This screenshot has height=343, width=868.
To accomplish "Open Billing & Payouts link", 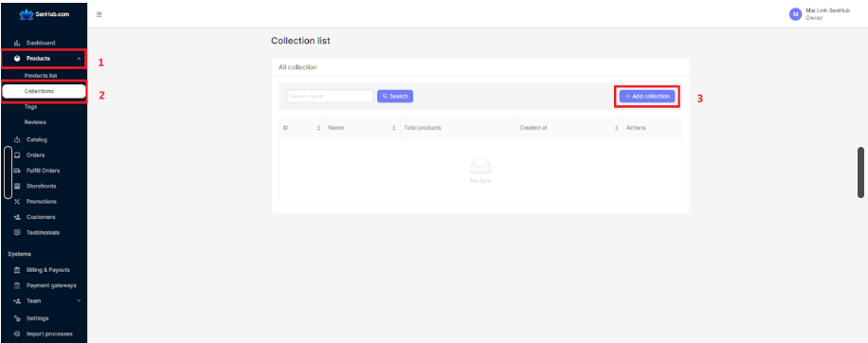I will click(48, 270).
